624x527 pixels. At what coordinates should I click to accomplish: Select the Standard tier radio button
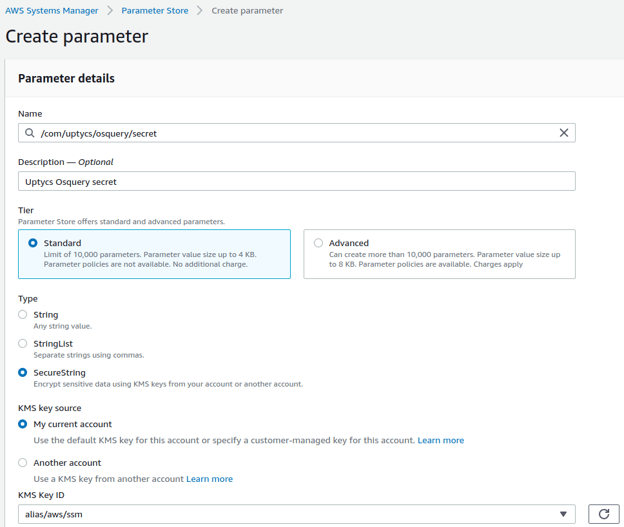pyautogui.click(x=33, y=243)
